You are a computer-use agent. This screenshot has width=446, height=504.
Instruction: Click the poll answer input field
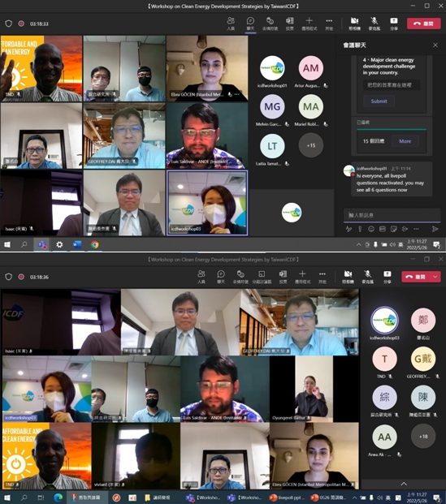point(392,85)
